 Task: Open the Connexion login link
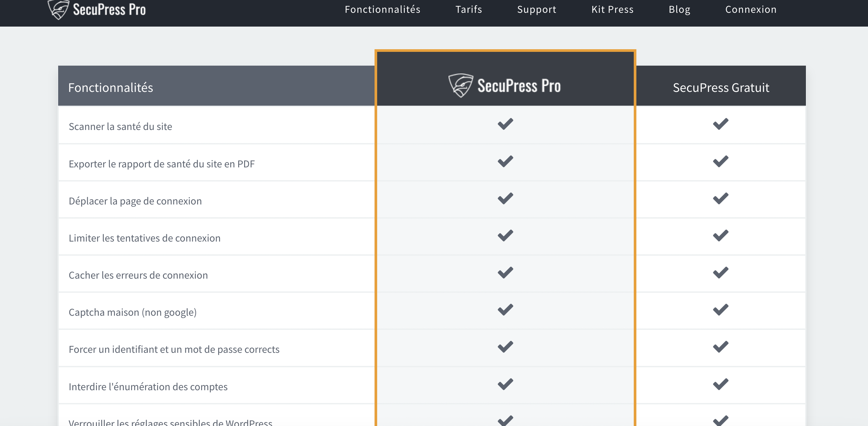click(x=751, y=10)
